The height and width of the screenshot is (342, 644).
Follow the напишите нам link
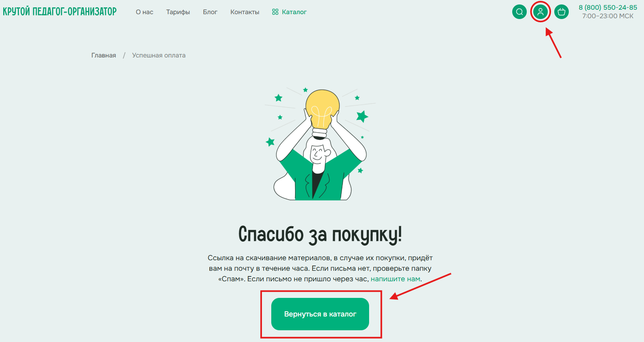(x=395, y=279)
